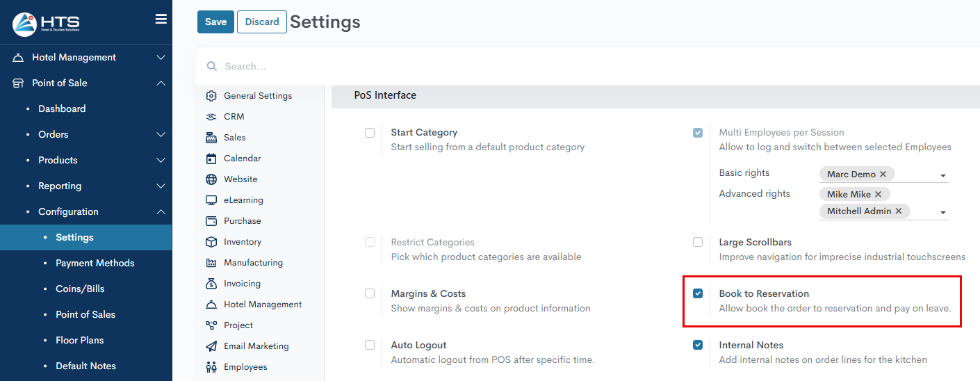Click the Website globe icon
Viewport: 980px width, 381px height.
[x=211, y=179]
